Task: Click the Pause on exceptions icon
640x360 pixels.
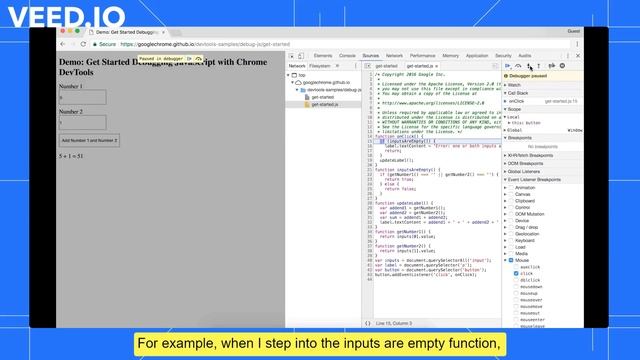Action: click(x=562, y=66)
